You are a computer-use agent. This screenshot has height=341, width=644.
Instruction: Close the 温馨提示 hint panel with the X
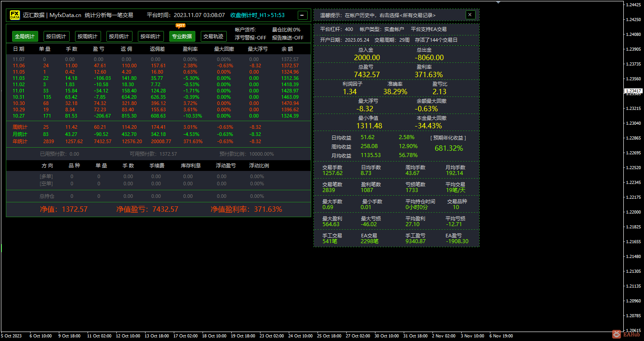click(470, 15)
